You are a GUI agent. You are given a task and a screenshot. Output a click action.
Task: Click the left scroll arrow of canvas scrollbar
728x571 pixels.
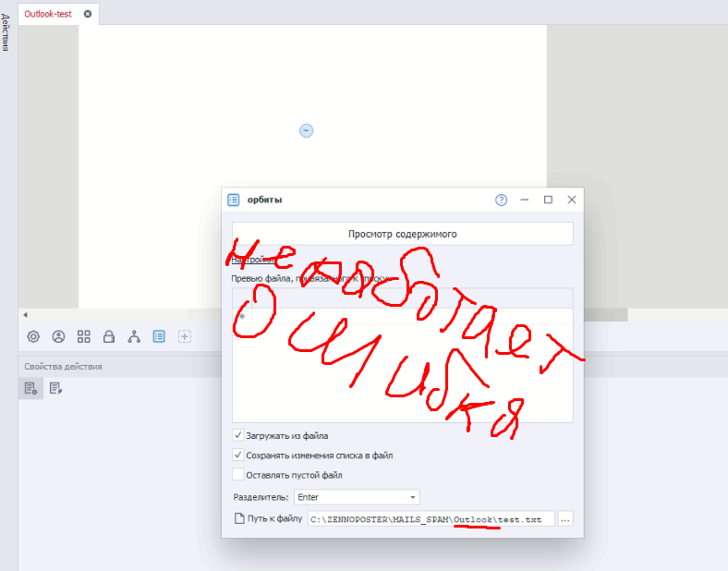[25, 315]
